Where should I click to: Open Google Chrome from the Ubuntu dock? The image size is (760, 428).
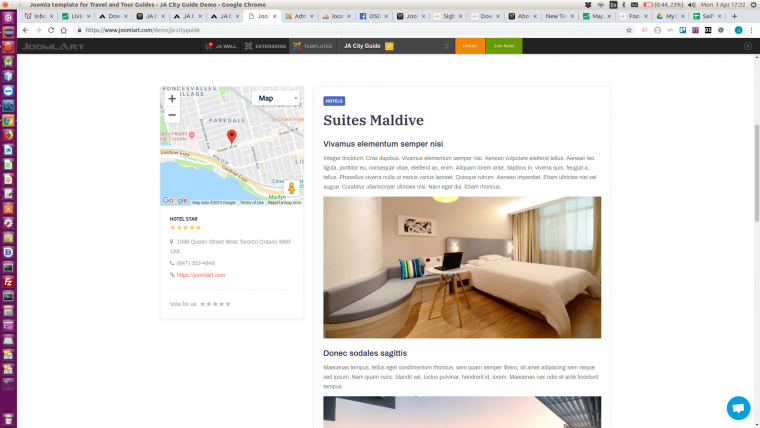(8, 120)
